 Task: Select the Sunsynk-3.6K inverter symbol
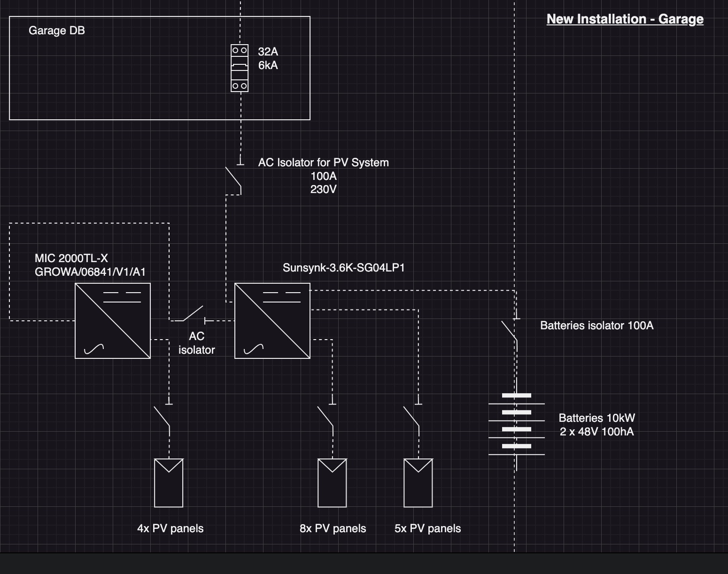(272, 321)
